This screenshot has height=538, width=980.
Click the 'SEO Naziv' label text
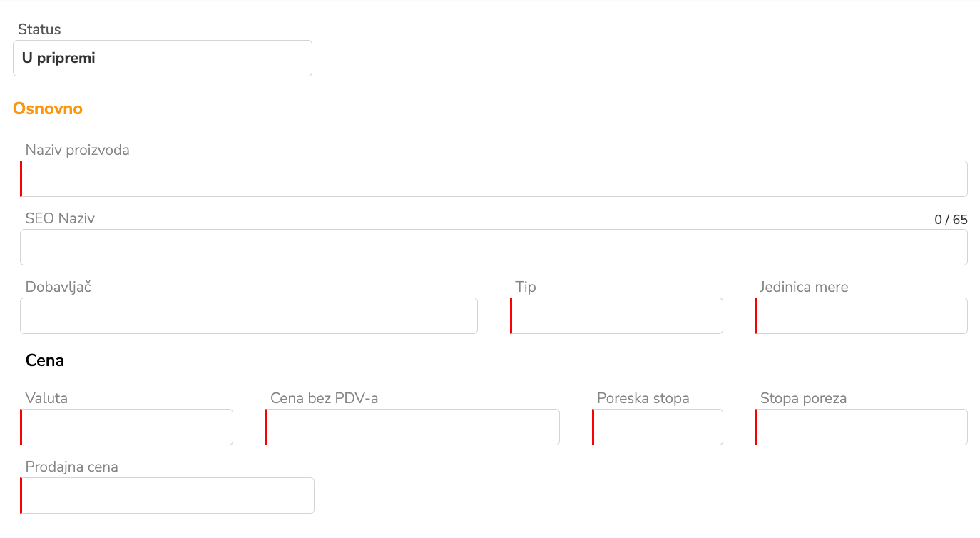[x=60, y=218]
